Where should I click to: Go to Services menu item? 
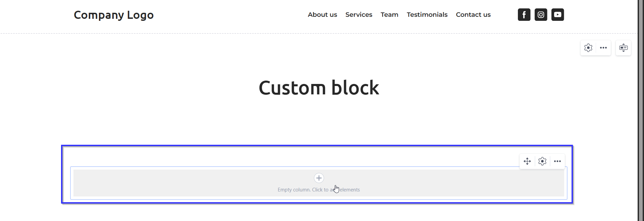pyautogui.click(x=359, y=14)
